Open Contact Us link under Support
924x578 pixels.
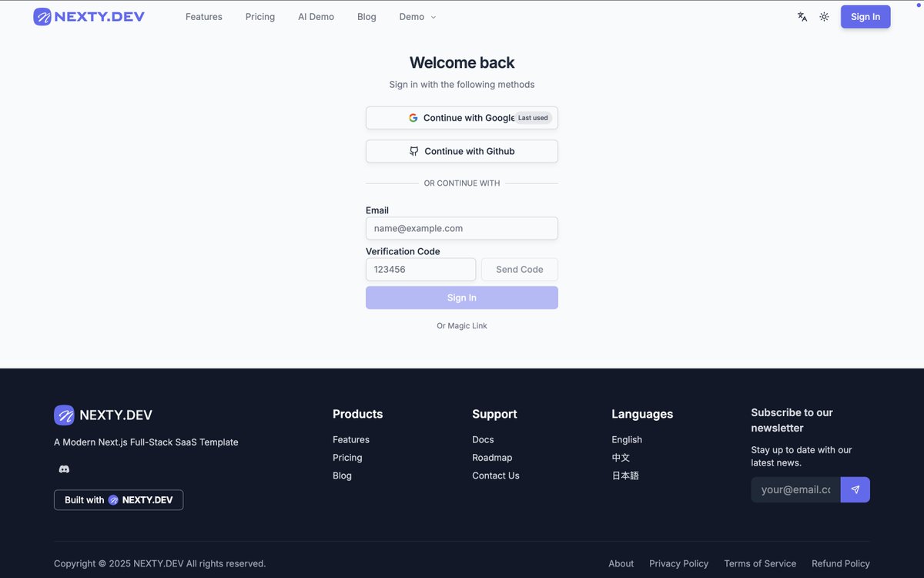[x=496, y=476]
